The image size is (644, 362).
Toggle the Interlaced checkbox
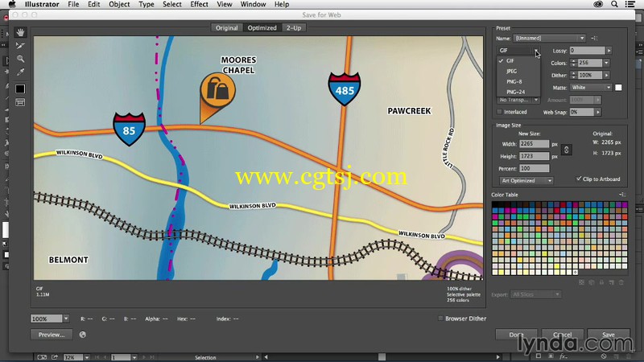tap(499, 112)
